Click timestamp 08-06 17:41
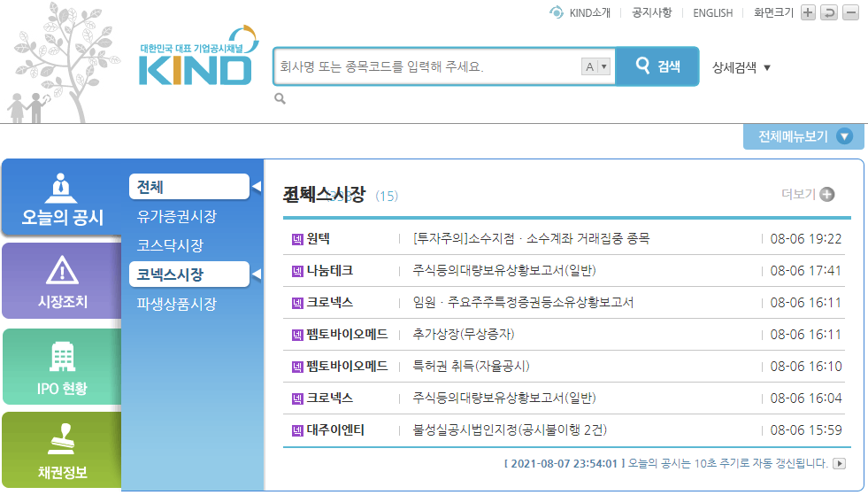 806,270
